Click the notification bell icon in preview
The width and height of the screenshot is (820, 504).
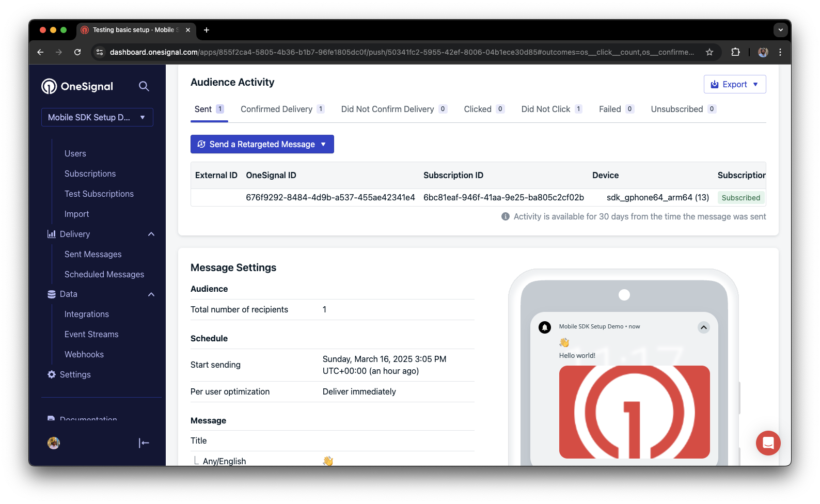545,327
